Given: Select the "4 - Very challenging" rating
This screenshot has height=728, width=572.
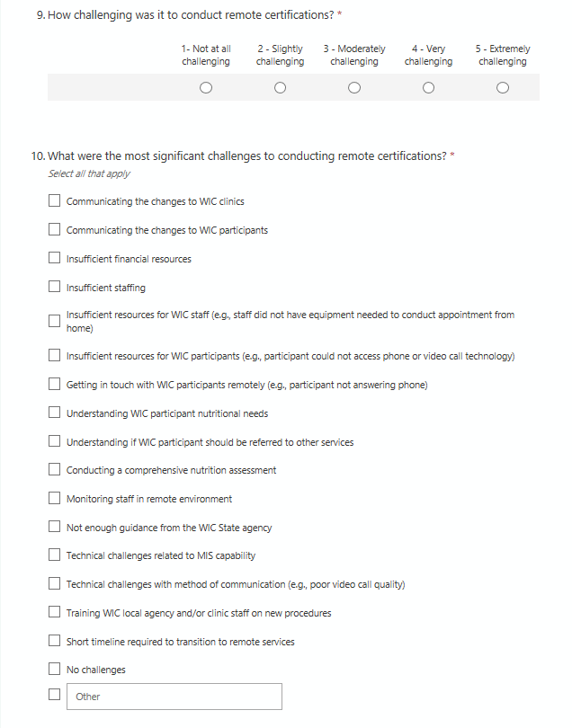Looking at the screenshot, I should 428,88.
